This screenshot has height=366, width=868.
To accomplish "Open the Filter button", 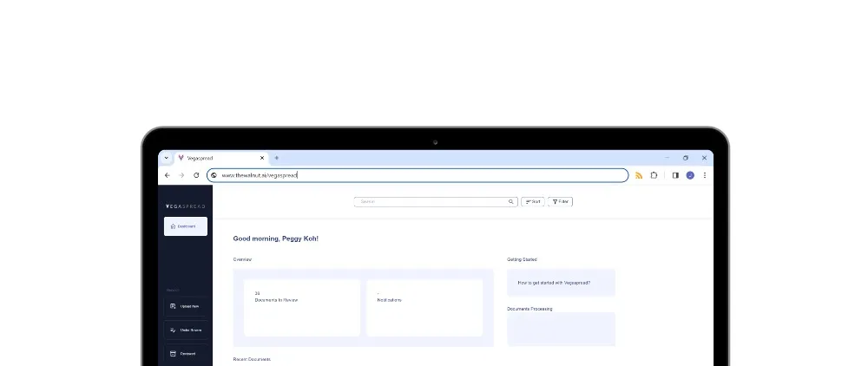I will point(560,202).
